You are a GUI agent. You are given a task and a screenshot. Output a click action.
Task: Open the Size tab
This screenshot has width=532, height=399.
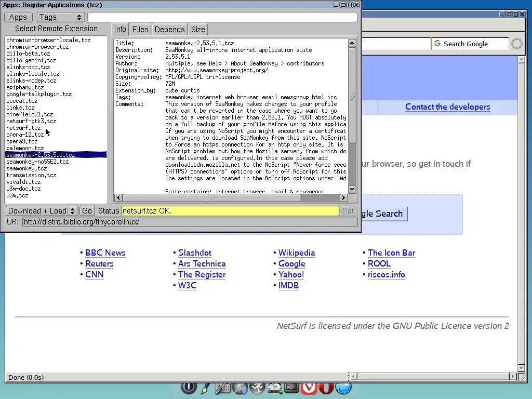coord(198,30)
